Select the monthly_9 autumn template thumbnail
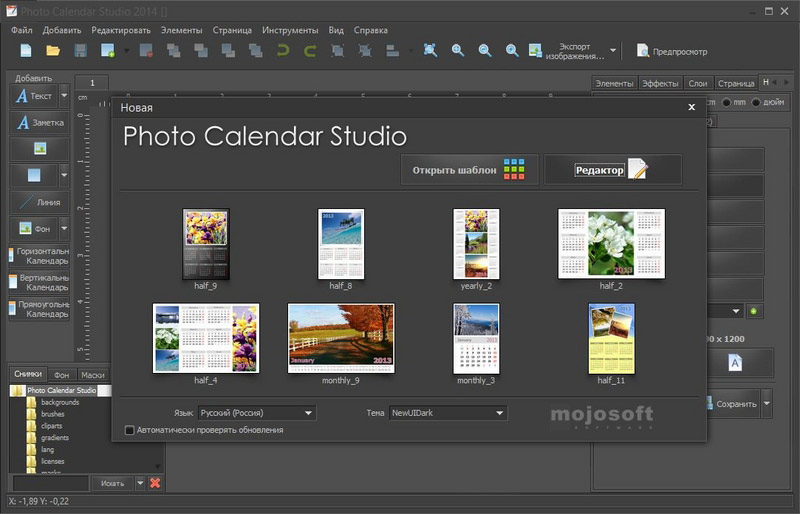 [341, 338]
